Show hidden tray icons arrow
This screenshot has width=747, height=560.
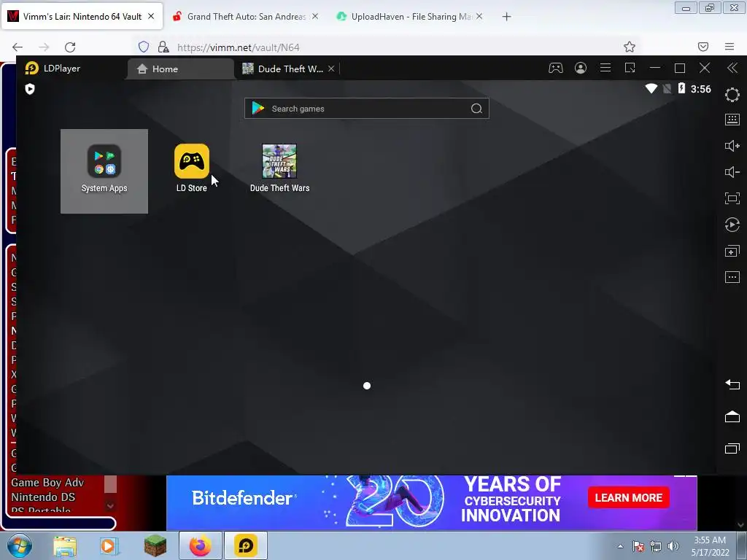(620, 546)
